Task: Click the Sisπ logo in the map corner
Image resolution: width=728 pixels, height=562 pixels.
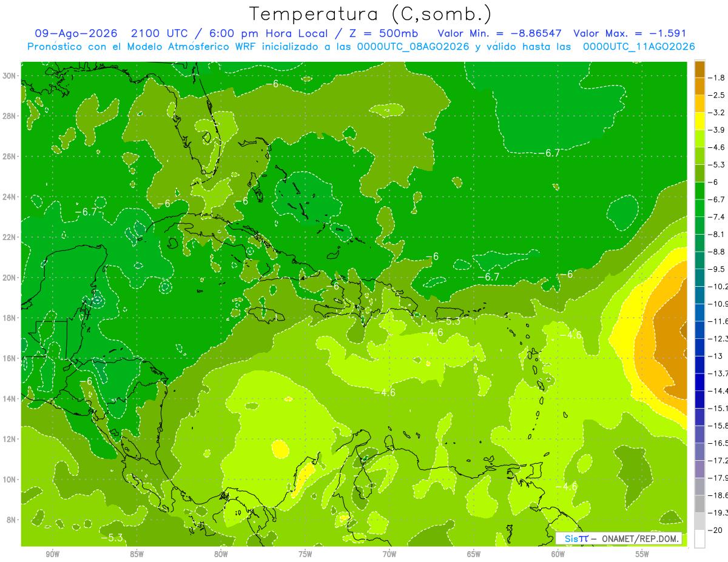Action: [x=576, y=538]
